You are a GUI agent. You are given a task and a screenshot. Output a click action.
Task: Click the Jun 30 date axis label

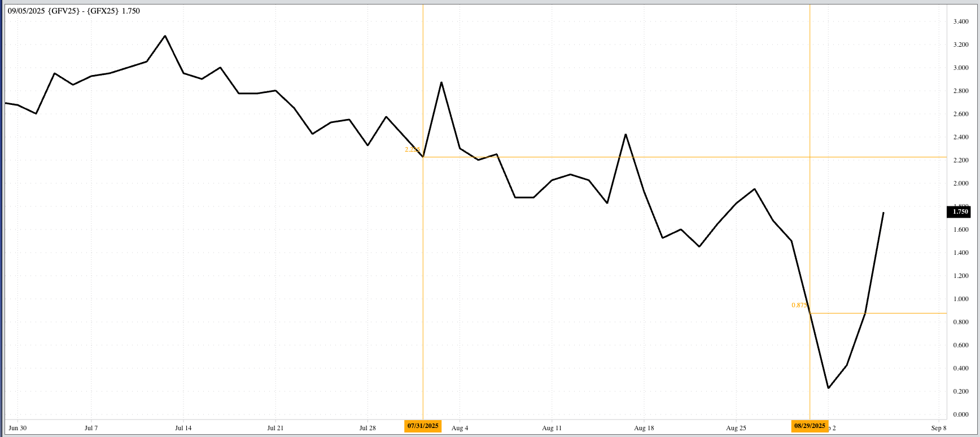pos(17,428)
